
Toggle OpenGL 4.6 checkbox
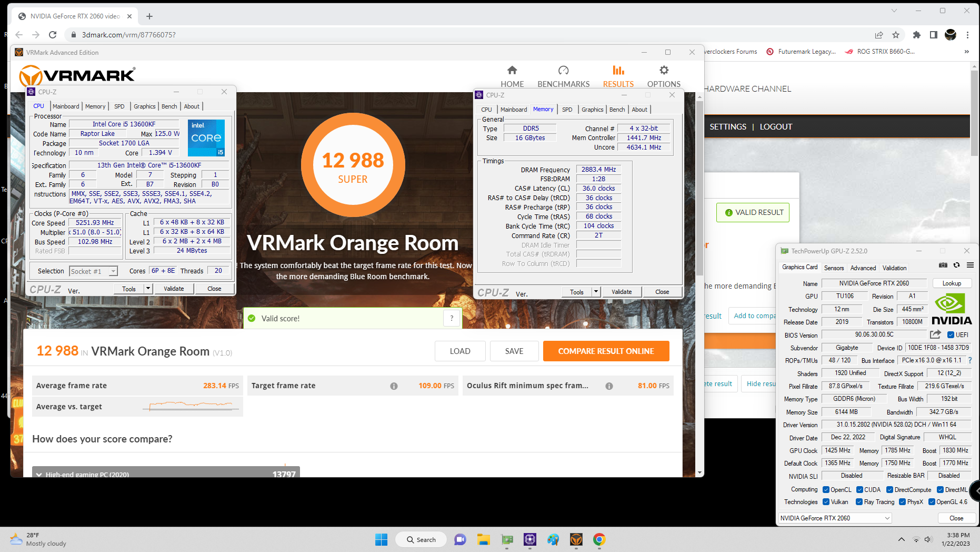[932, 502]
